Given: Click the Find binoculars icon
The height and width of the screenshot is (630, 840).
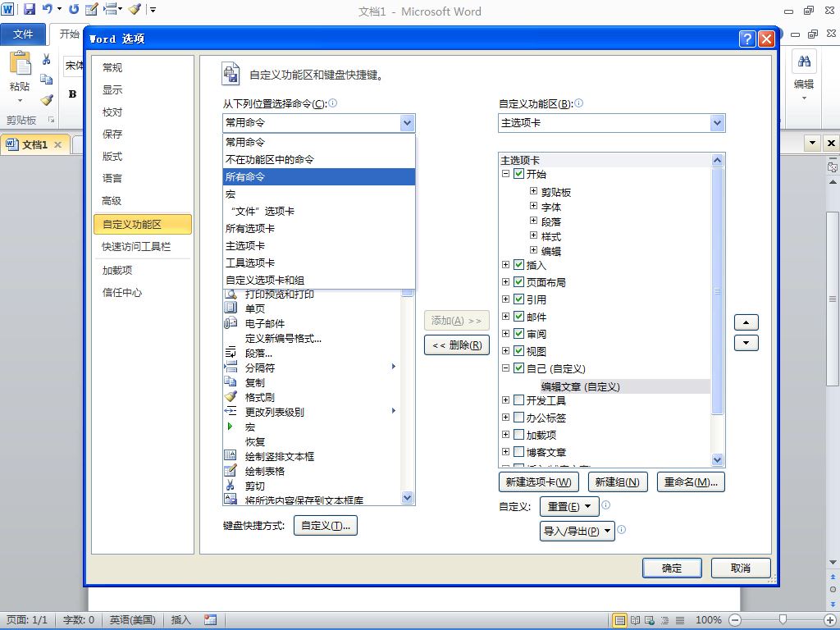Looking at the screenshot, I should 804,62.
